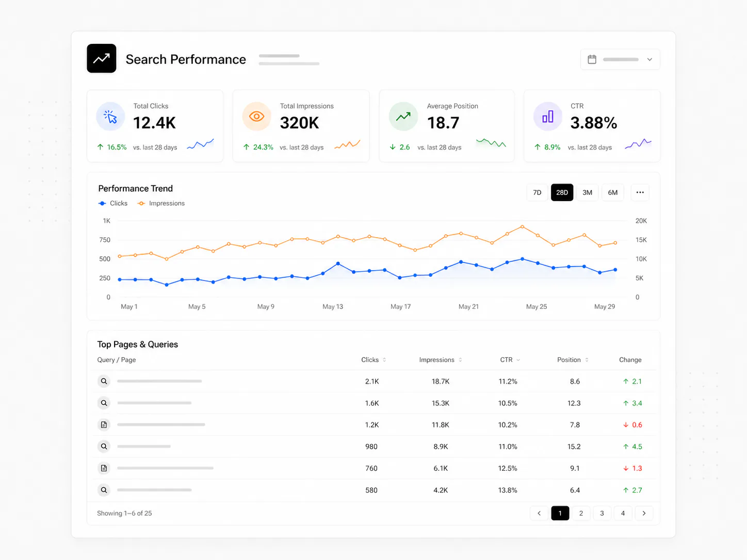Click the Total Impressions eye icon
The width and height of the screenshot is (747, 560).
[256, 117]
